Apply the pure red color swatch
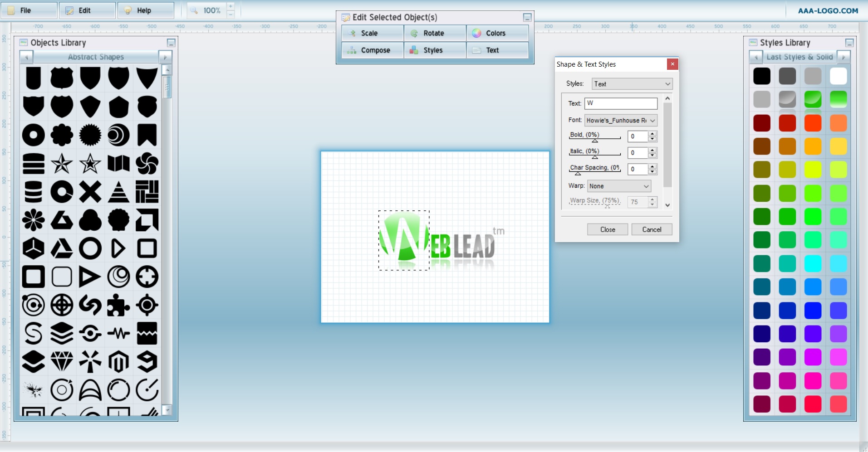The width and height of the screenshot is (868, 452). tap(813, 404)
